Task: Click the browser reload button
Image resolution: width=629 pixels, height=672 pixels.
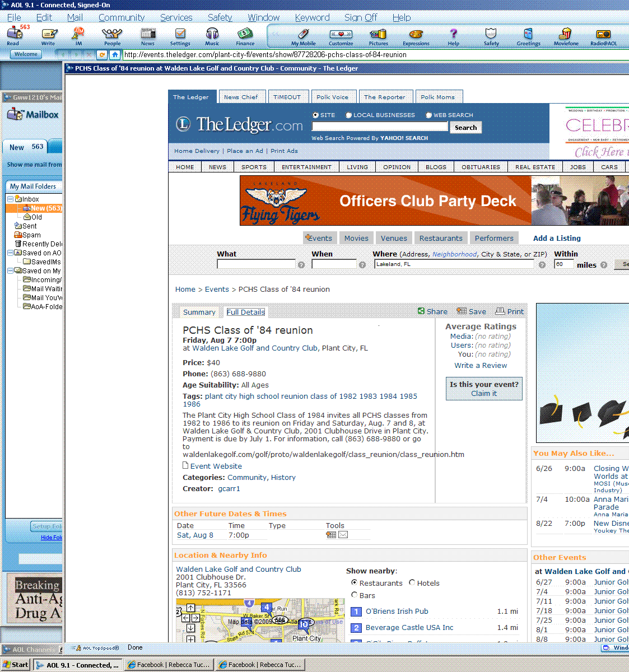Action: 102,54
